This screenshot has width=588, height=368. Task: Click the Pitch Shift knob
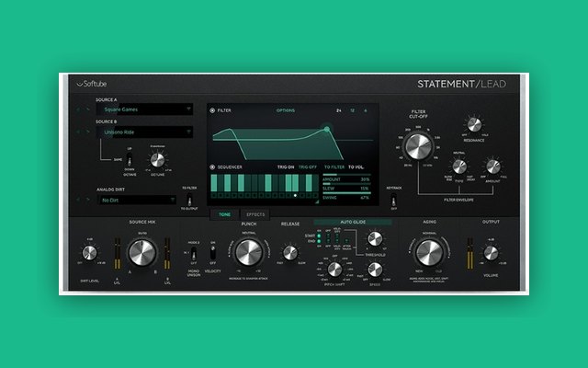coord(334,270)
